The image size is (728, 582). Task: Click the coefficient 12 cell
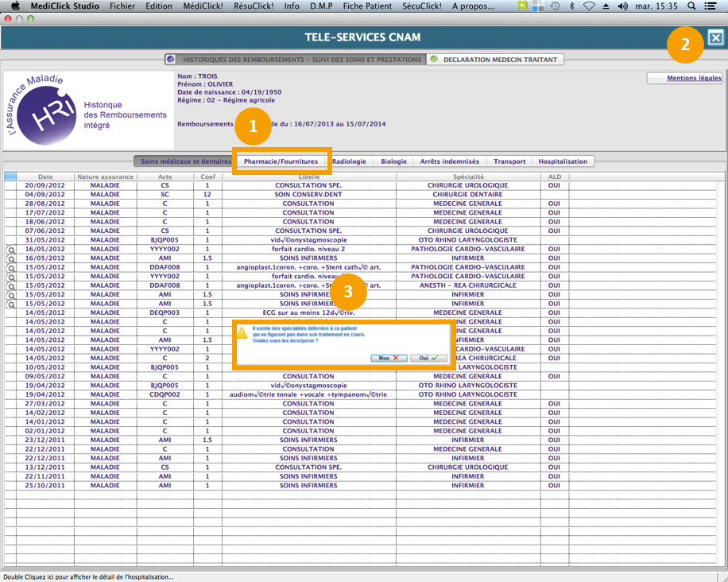(x=207, y=195)
